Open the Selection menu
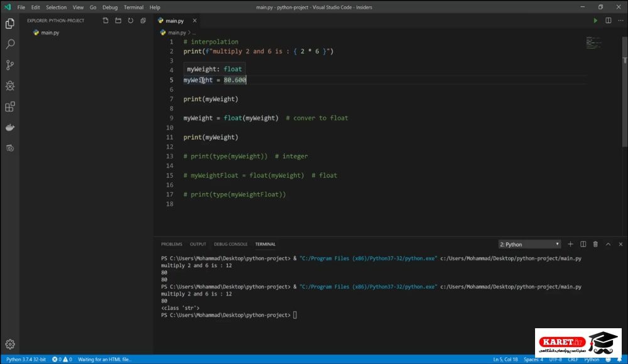628x364 pixels. (56, 7)
